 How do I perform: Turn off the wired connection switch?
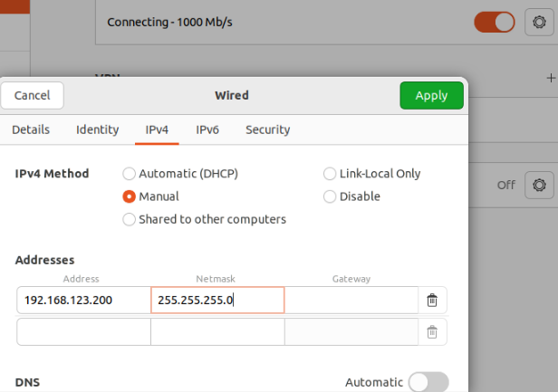495,22
